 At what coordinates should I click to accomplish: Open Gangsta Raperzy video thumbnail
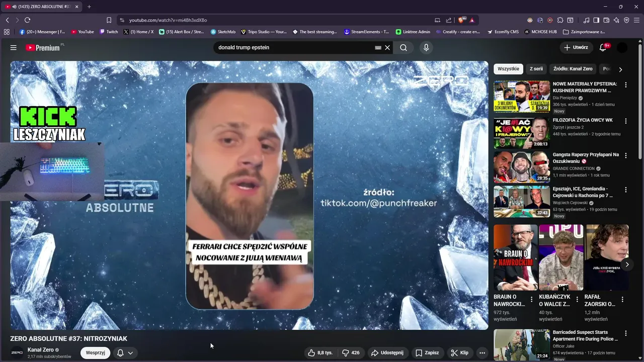pyautogui.click(x=522, y=166)
